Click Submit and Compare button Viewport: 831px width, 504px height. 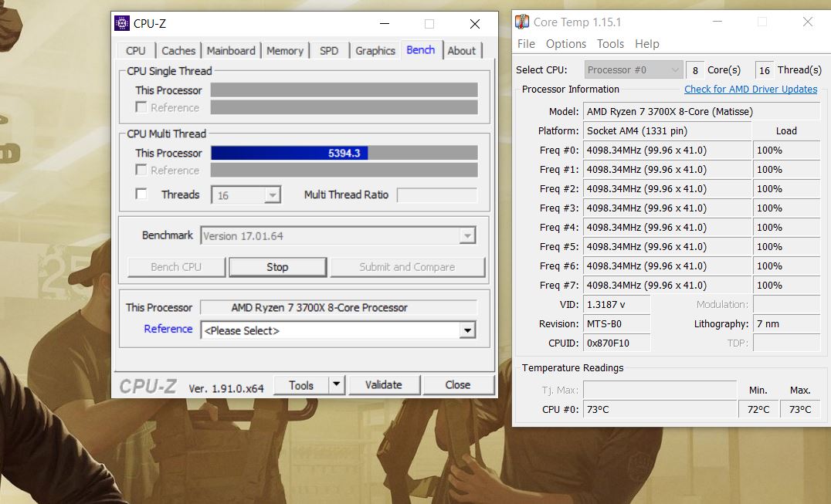tap(408, 267)
